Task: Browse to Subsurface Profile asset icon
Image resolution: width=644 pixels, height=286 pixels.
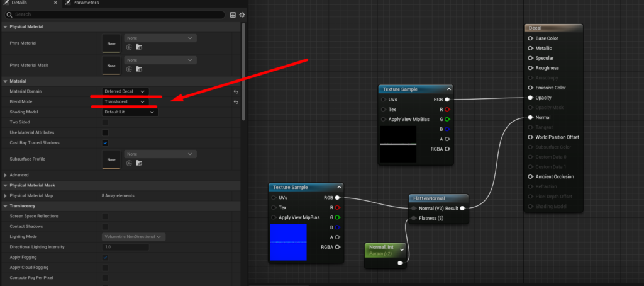Action: point(139,163)
